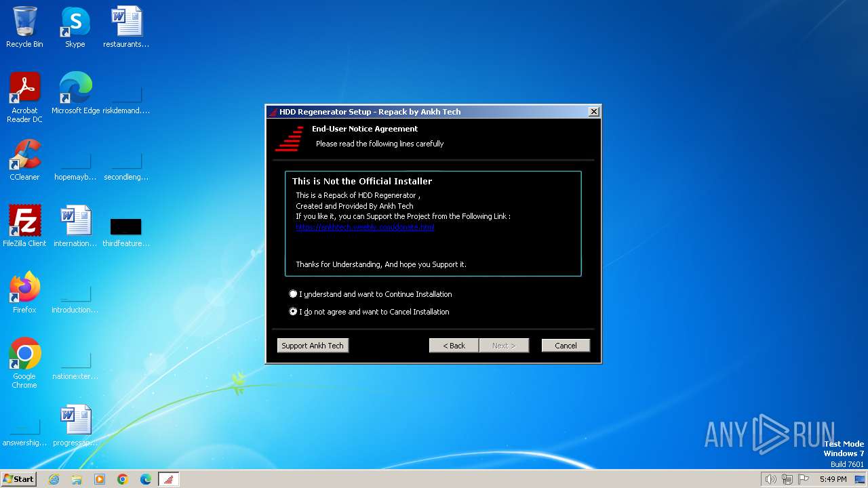Launch Skype from the desktop
Screen dimensions: 868x488
point(75,27)
